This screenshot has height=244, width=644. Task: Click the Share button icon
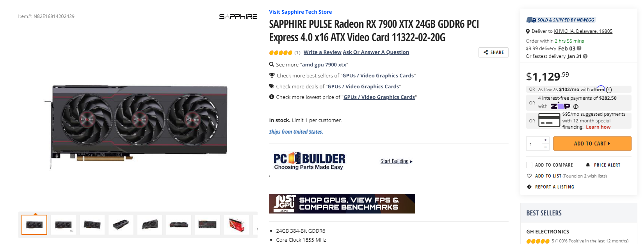click(486, 52)
